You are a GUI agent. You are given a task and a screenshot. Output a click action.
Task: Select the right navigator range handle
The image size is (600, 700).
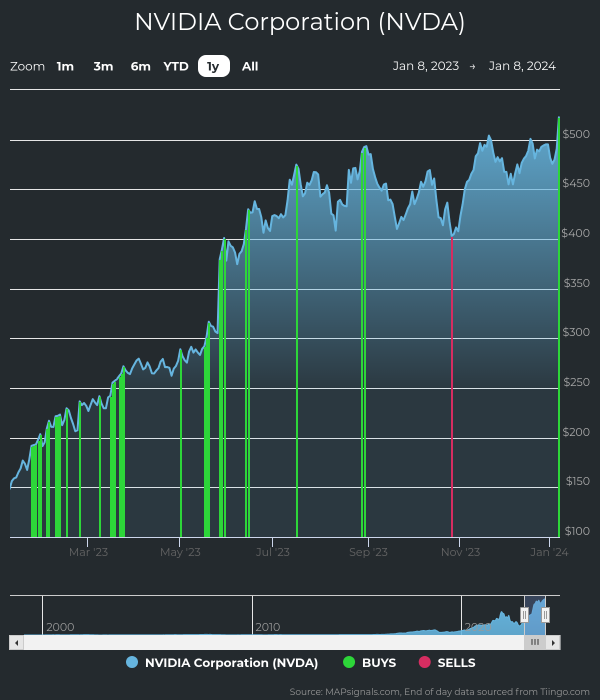[545, 614]
